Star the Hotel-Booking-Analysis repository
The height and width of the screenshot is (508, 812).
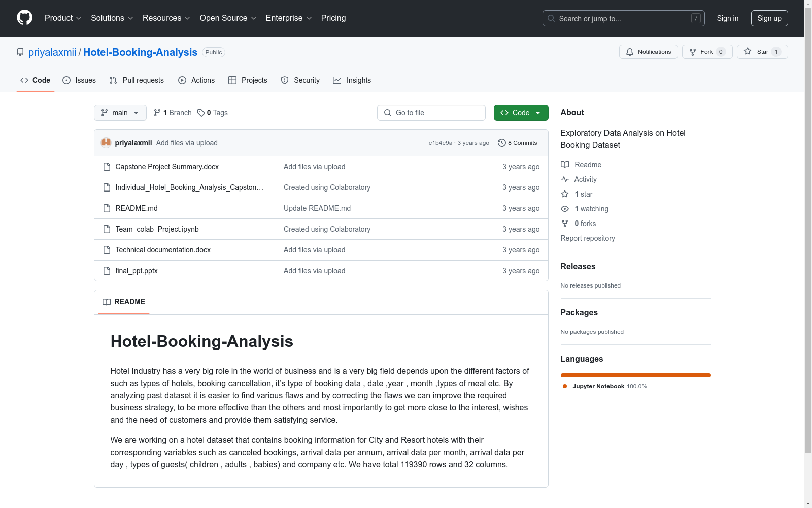pyautogui.click(x=762, y=51)
